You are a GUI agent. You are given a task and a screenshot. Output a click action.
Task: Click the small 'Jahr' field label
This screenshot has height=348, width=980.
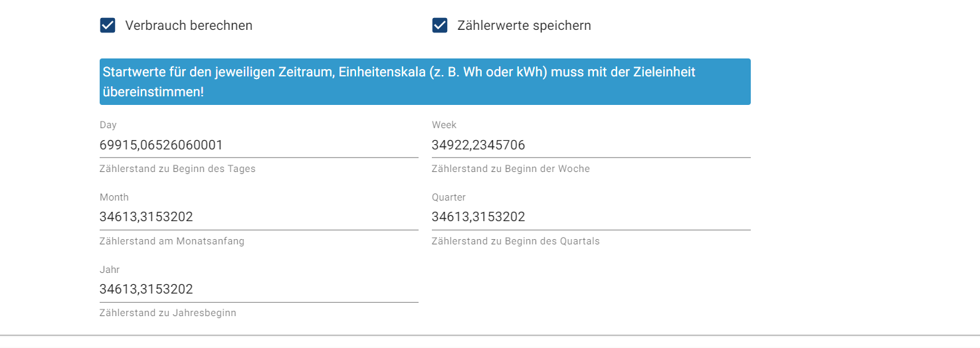point(110,270)
